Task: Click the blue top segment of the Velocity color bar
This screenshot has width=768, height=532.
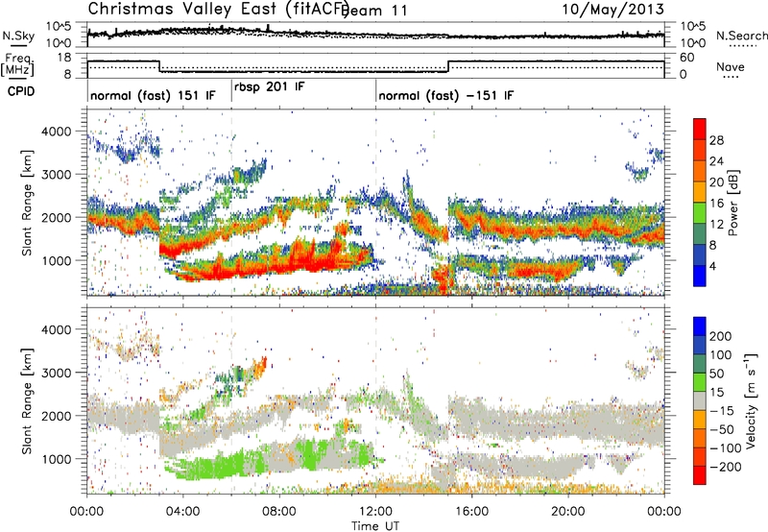Action: pos(700,326)
